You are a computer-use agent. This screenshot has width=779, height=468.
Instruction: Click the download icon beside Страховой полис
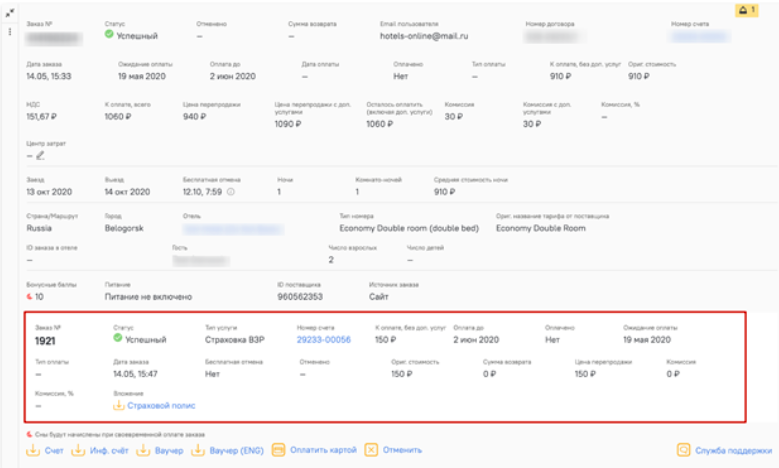118,405
